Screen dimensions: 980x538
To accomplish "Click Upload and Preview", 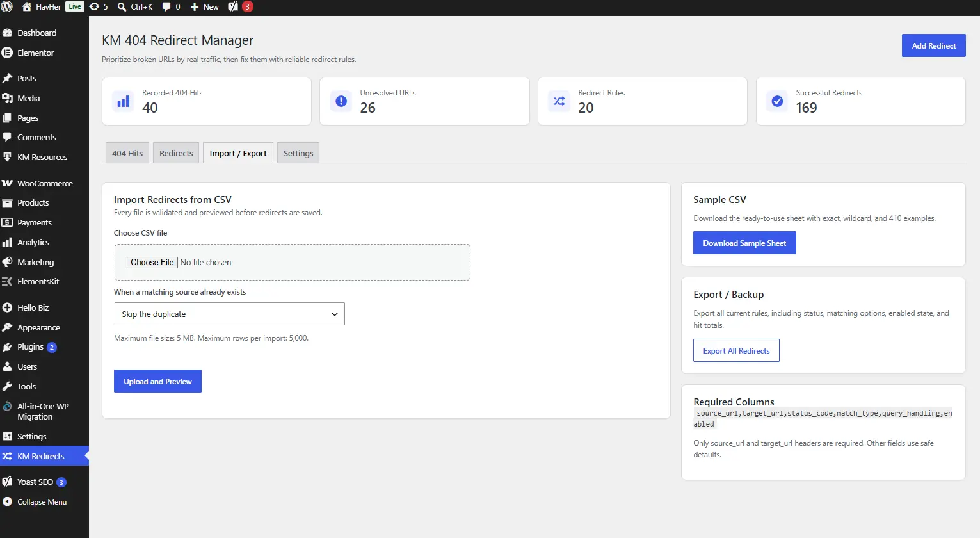I will (x=157, y=381).
